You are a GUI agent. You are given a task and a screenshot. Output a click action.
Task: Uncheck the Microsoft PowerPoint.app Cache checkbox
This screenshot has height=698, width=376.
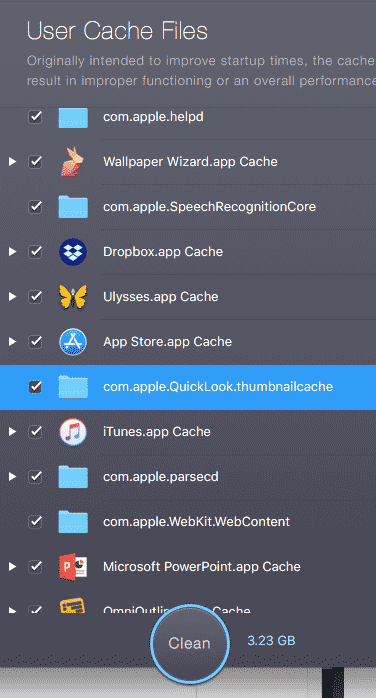pyautogui.click(x=35, y=566)
